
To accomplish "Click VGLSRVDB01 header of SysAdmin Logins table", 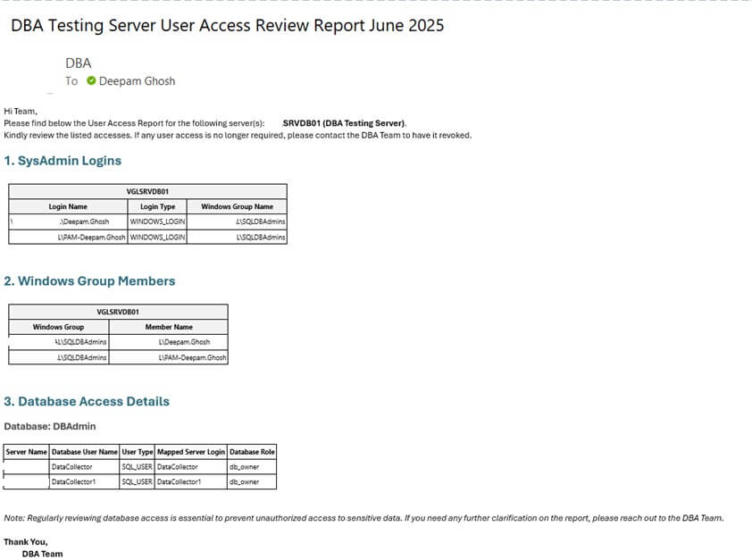I will [147, 191].
